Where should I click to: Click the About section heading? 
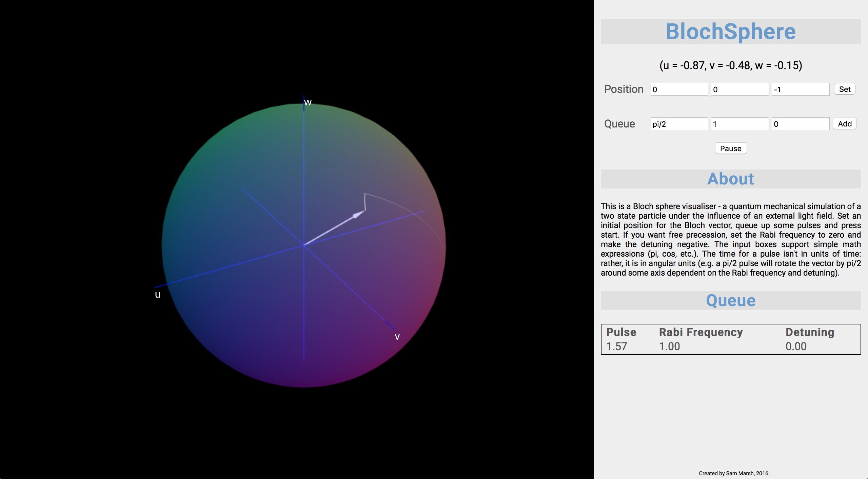pos(731,179)
